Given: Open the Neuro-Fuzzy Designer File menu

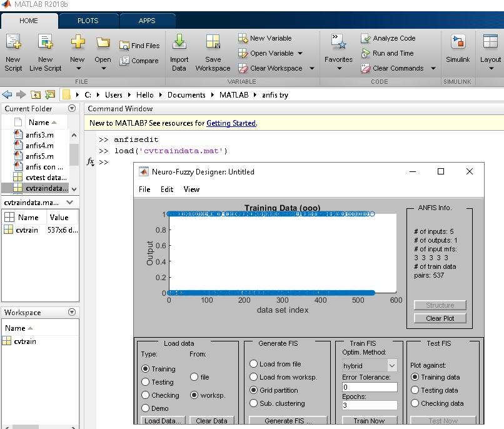Looking at the screenshot, I should tap(144, 189).
